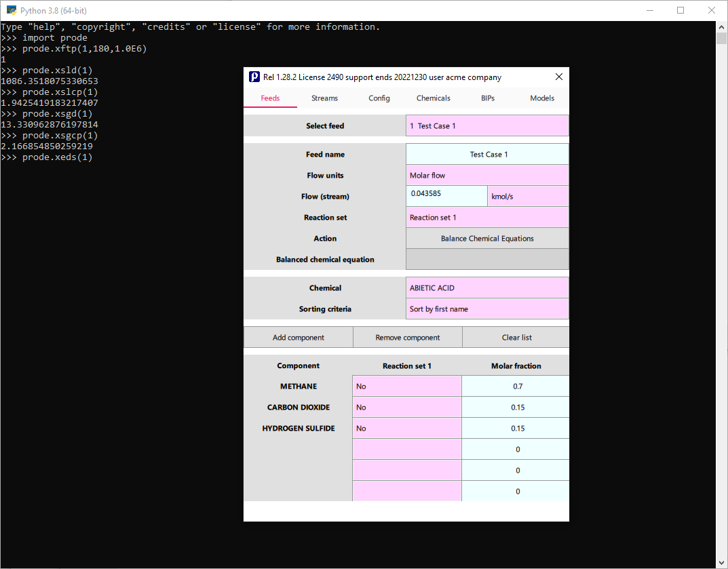Viewport: 728px width, 569px height.
Task: Click the fourth row molar fraction 0
Action: pyautogui.click(x=516, y=449)
